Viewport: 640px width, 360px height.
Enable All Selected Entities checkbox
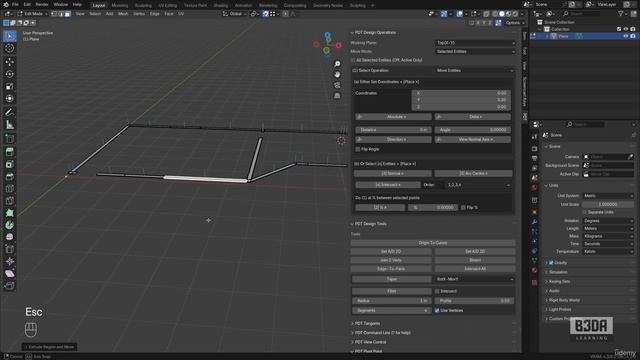pyautogui.click(x=353, y=60)
